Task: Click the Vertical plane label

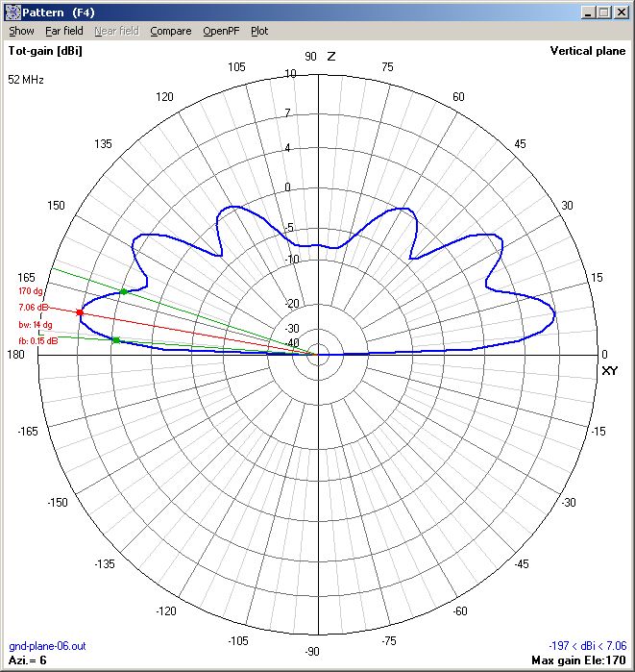Action: [587, 51]
